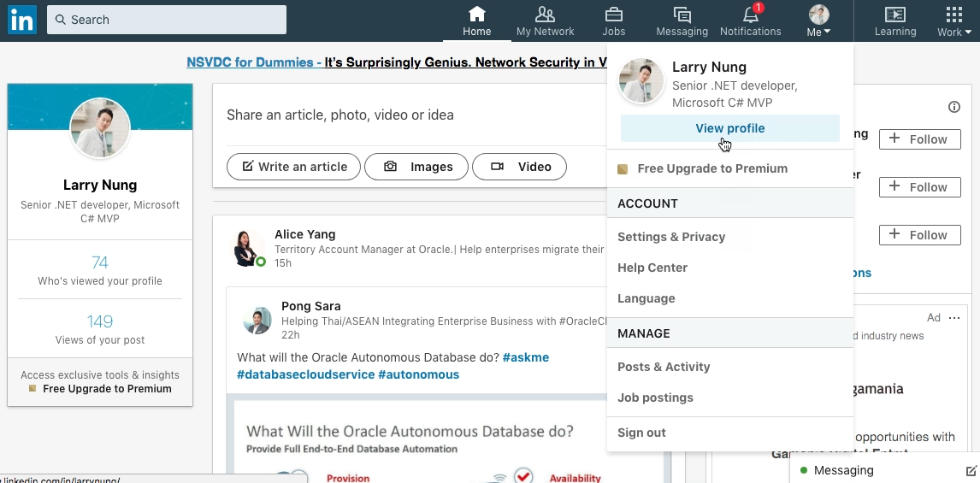The width and height of the screenshot is (980, 483).
Task: Open Help Center
Action: [x=652, y=268]
